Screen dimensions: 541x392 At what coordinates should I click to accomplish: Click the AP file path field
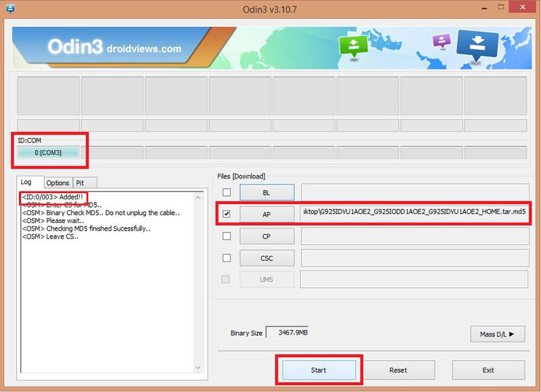415,214
